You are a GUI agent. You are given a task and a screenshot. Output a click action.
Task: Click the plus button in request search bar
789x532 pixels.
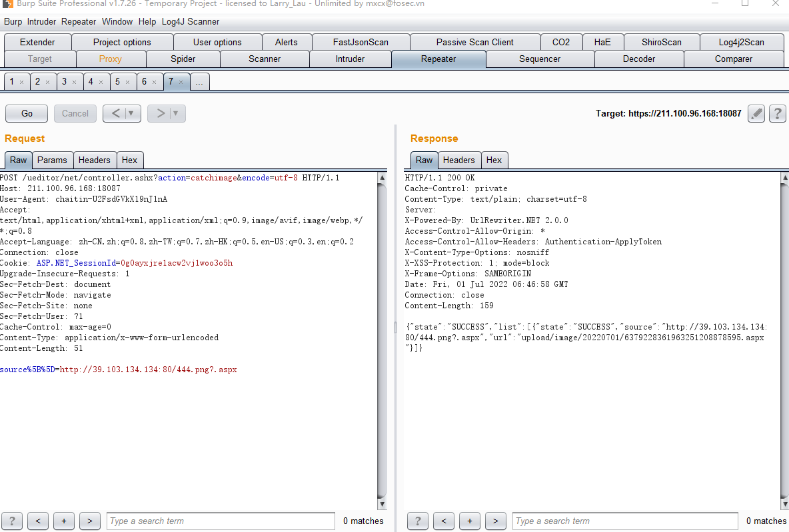click(64, 521)
